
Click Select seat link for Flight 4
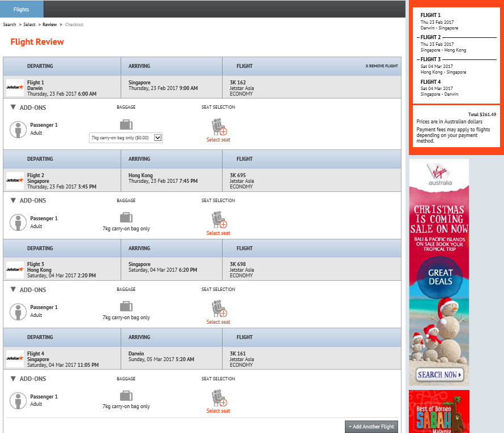(x=218, y=411)
